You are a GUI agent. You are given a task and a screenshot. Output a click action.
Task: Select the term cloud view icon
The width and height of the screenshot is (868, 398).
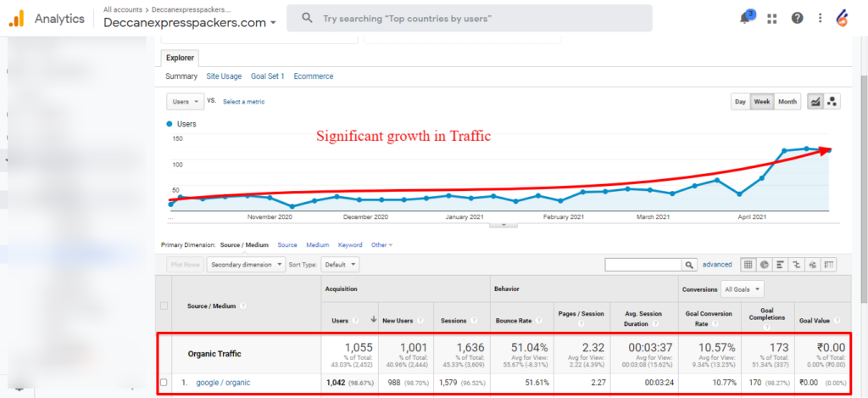(813, 265)
